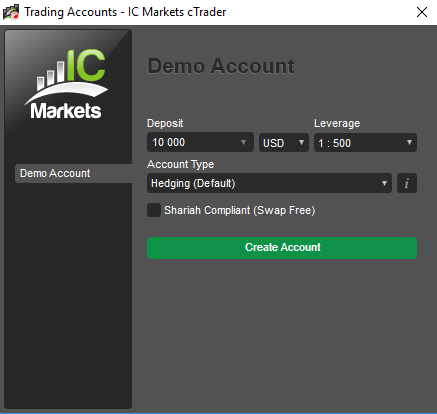Click the window title text
Image resolution: width=437 pixels, height=414 pixels.
click(x=125, y=12)
